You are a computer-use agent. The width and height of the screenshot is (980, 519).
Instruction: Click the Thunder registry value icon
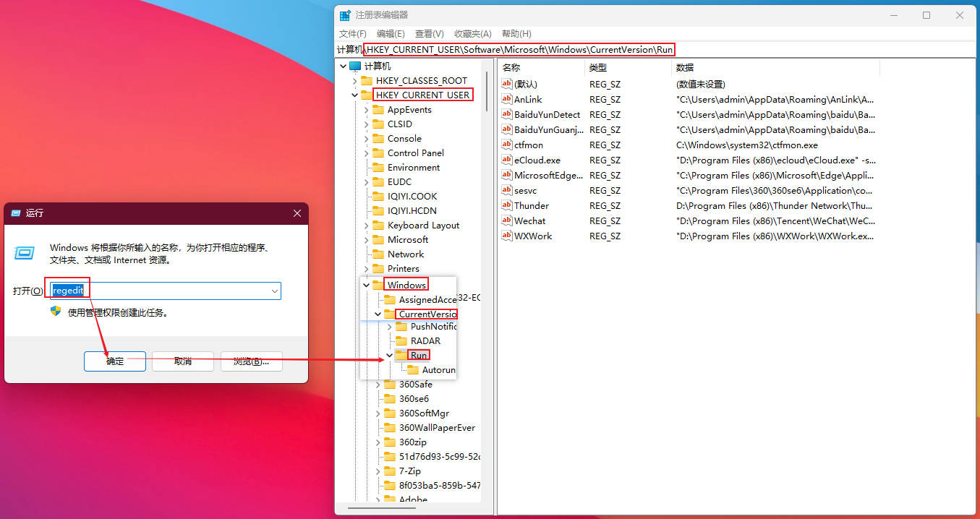[507, 206]
